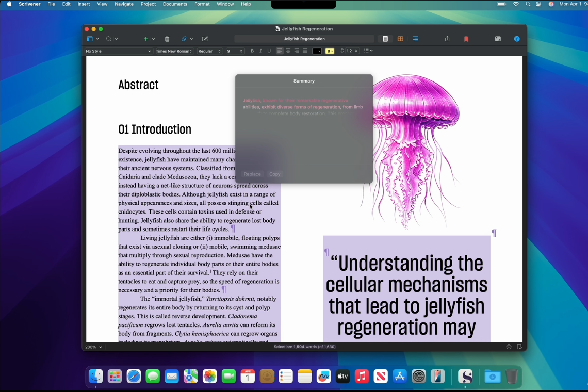Open the File menu
Image resolution: width=588 pixels, height=392 pixels.
51,4
